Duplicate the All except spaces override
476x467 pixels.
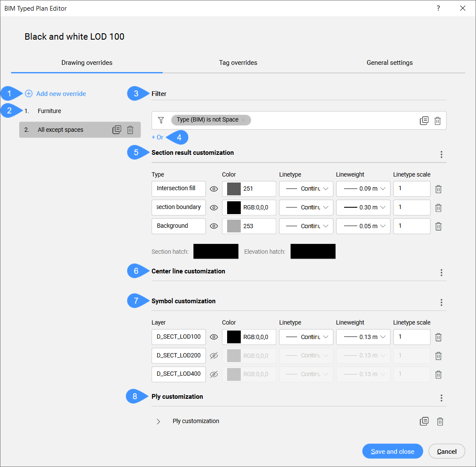click(117, 130)
